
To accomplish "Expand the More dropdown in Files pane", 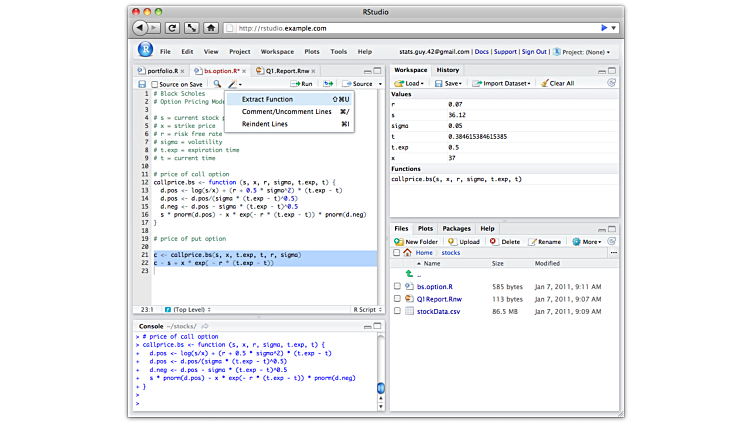I will tap(587, 241).
